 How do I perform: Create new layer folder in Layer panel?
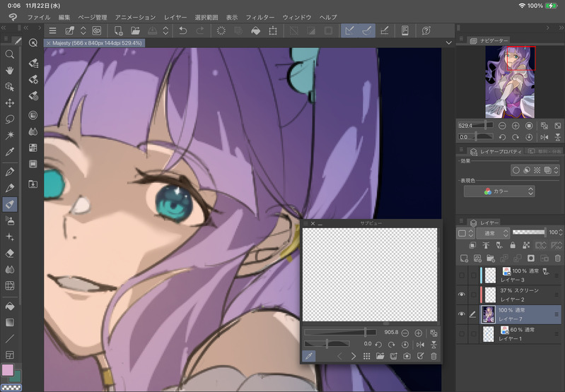[x=491, y=258]
